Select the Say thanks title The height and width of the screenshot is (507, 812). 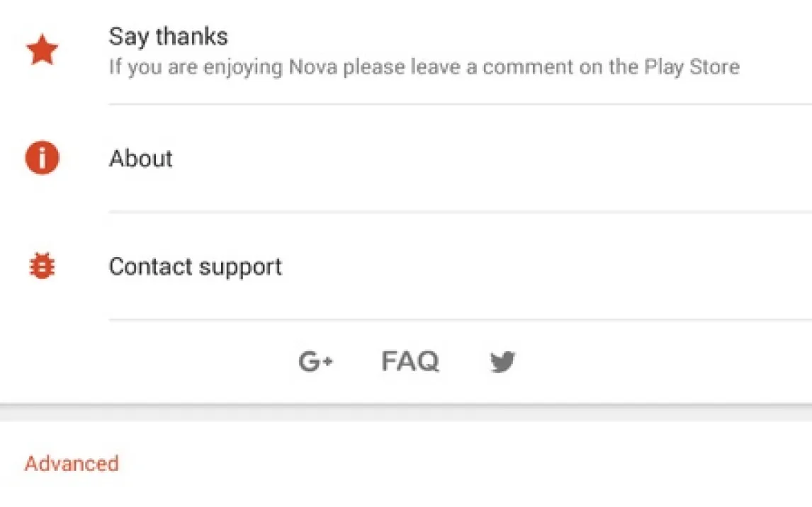(x=168, y=37)
